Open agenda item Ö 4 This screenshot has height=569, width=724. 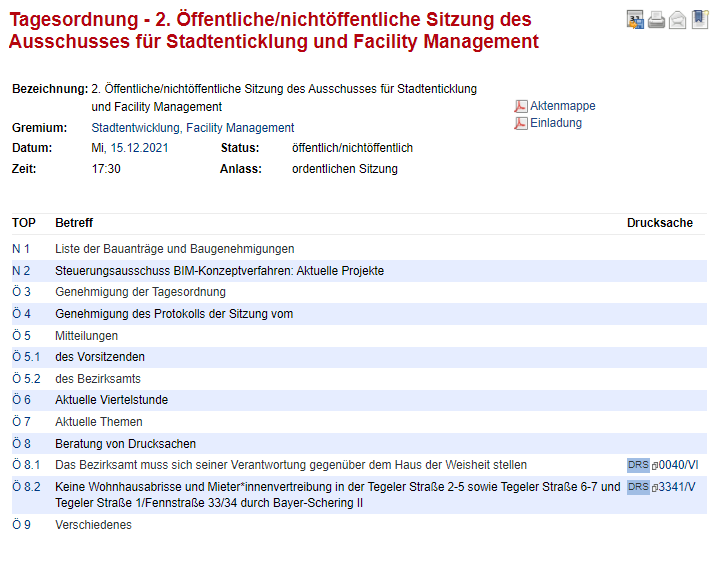click(x=21, y=314)
